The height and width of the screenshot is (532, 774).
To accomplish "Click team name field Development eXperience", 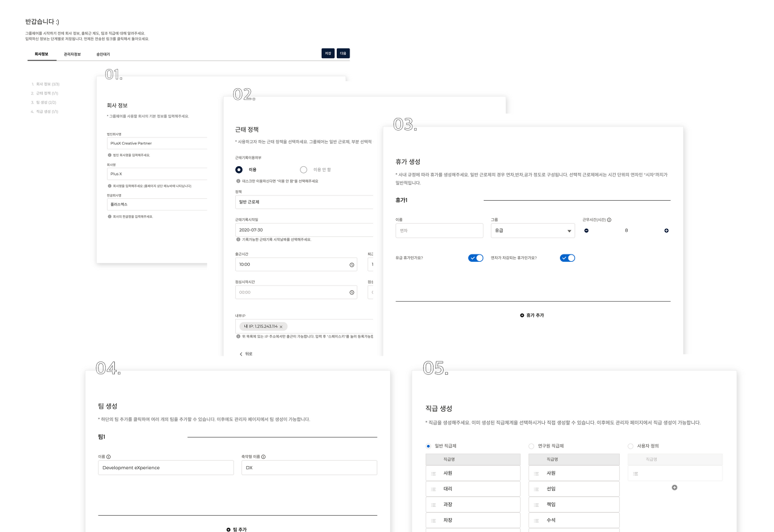I will click(166, 467).
